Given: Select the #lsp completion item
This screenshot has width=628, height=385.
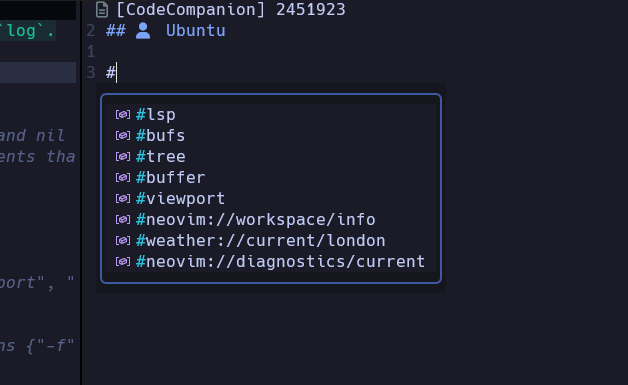Looking at the screenshot, I should (x=271, y=115).
